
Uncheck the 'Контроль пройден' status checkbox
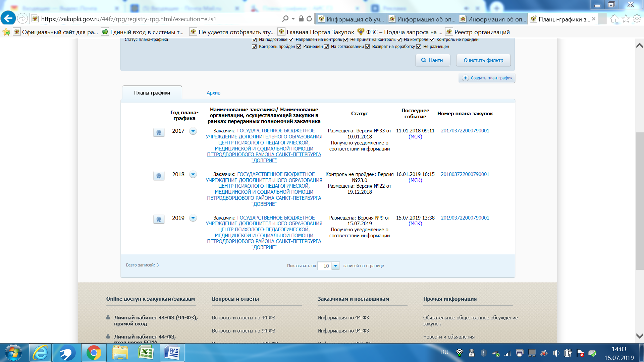point(254,47)
